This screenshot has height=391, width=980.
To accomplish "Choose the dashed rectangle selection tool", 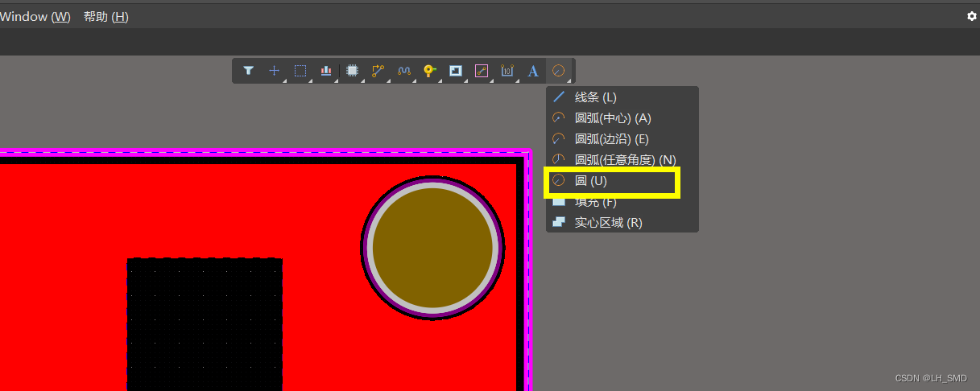I will 300,71.
